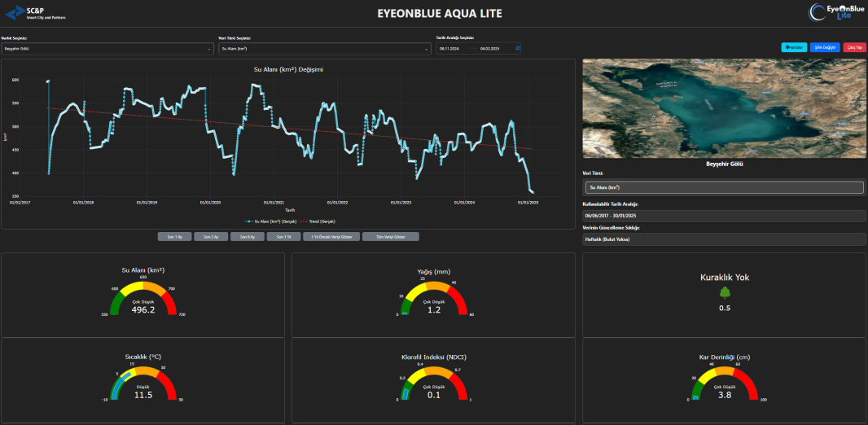868x425 pixels.
Task: Click the Kar Derinliği gauge value 3.8
Action: click(x=725, y=395)
